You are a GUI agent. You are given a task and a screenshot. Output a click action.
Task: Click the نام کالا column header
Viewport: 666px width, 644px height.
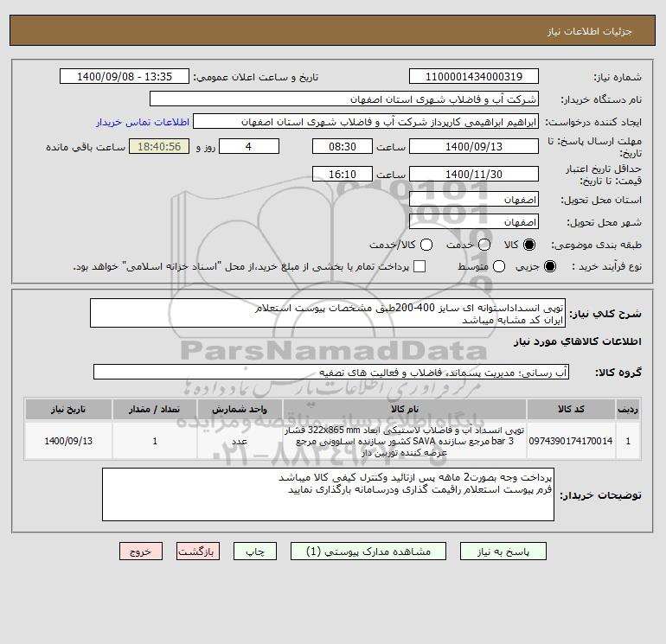405,409
